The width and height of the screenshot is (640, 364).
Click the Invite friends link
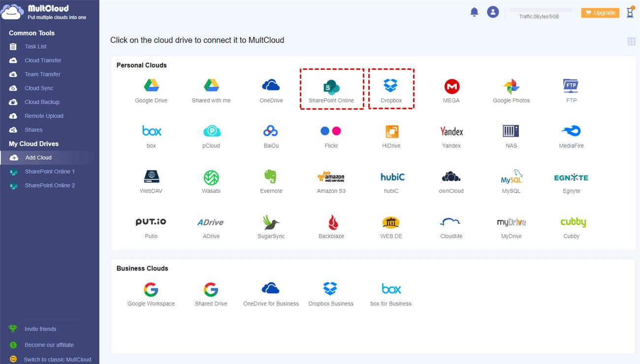point(40,329)
